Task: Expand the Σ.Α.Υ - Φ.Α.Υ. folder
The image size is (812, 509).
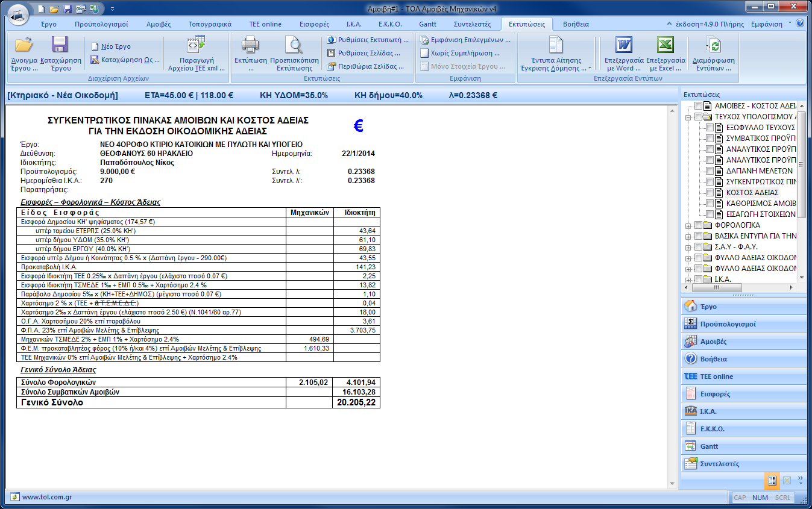Action: 688,247
